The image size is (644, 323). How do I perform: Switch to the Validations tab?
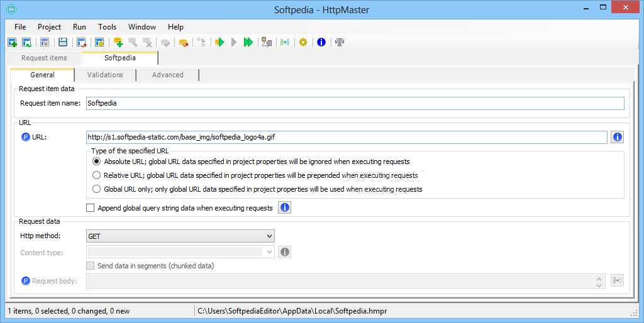pos(105,75)
